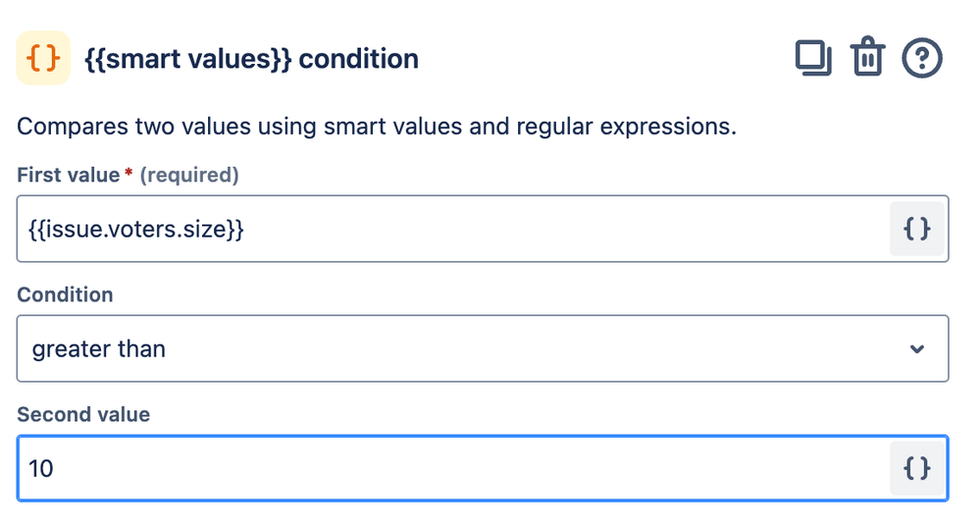Click the orange smart values condition icon

(43, 59)
